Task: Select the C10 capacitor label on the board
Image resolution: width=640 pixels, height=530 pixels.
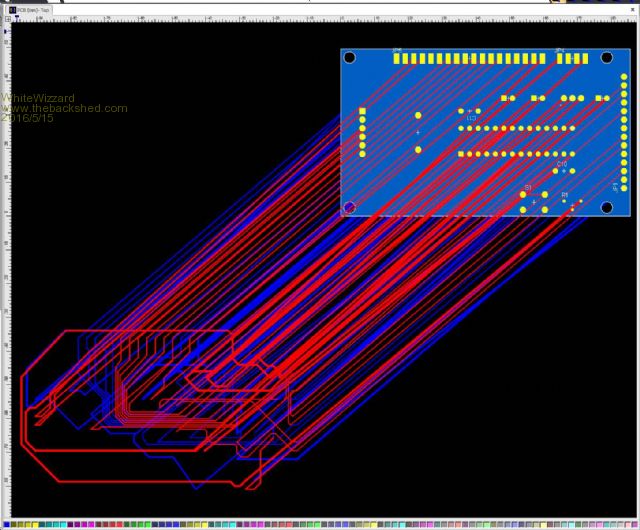Action: pyautogui.click(x=562, y=163)
